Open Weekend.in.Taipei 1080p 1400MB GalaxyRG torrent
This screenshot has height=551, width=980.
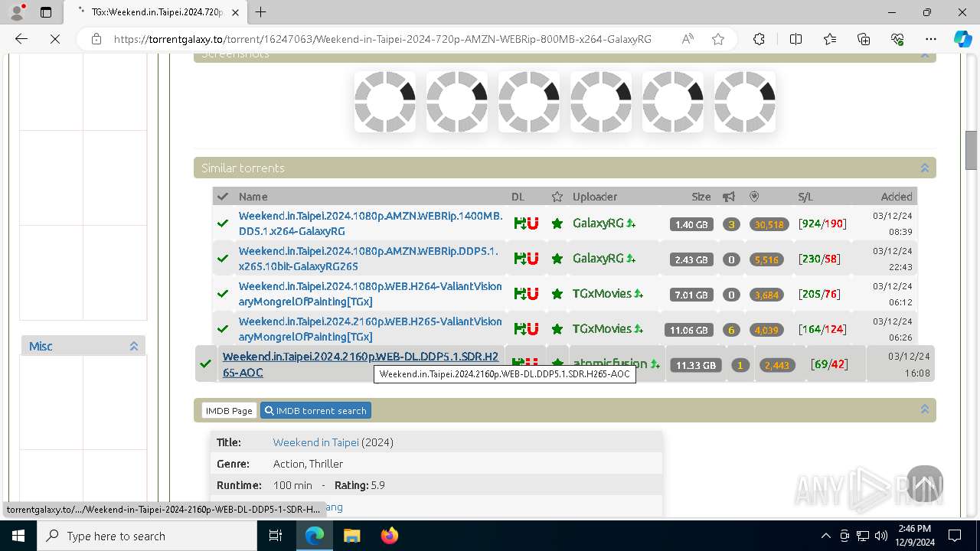pos(371,223)
